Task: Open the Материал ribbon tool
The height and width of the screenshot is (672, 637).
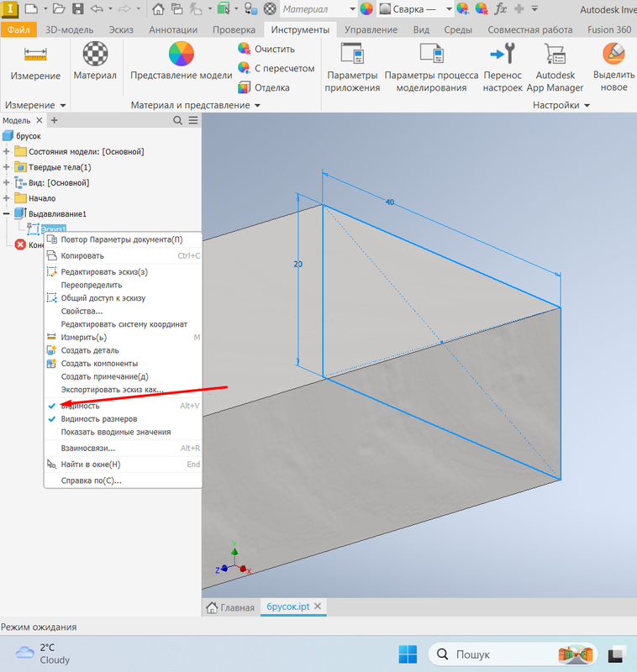Action: 95,60
